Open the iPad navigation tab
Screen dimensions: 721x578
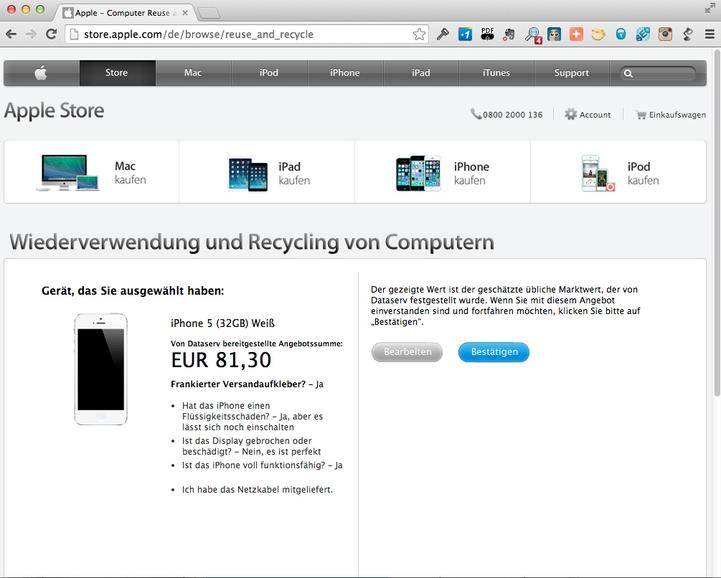click(x=421, y=73)
